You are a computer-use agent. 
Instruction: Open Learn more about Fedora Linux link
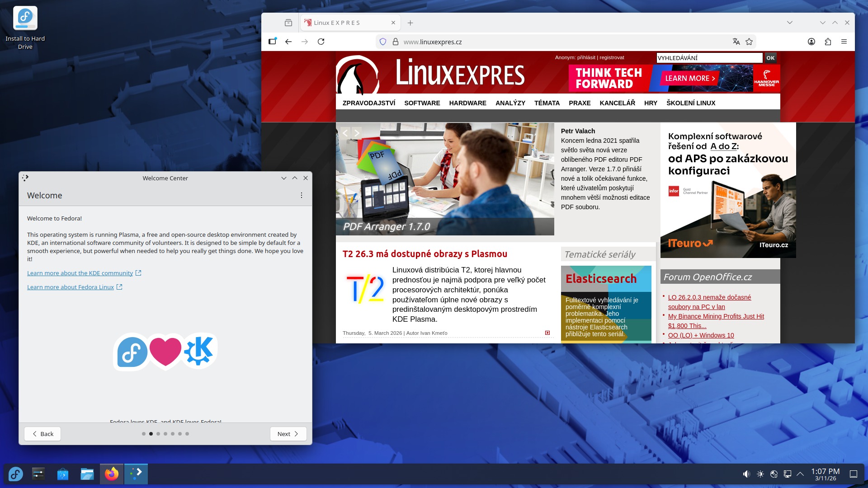71,287
